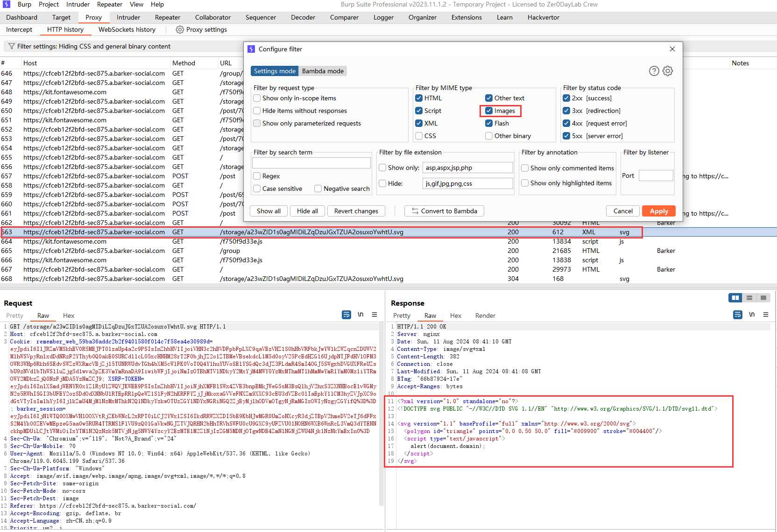Enable the Regex search checkbox
The width and height of the screenshot is (777, 532).
click(257, 176)
